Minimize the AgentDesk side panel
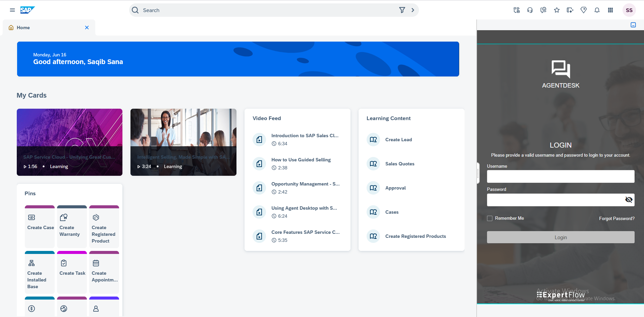The width and height of the screenshot is (644, 317). click(x=633, y=25)
